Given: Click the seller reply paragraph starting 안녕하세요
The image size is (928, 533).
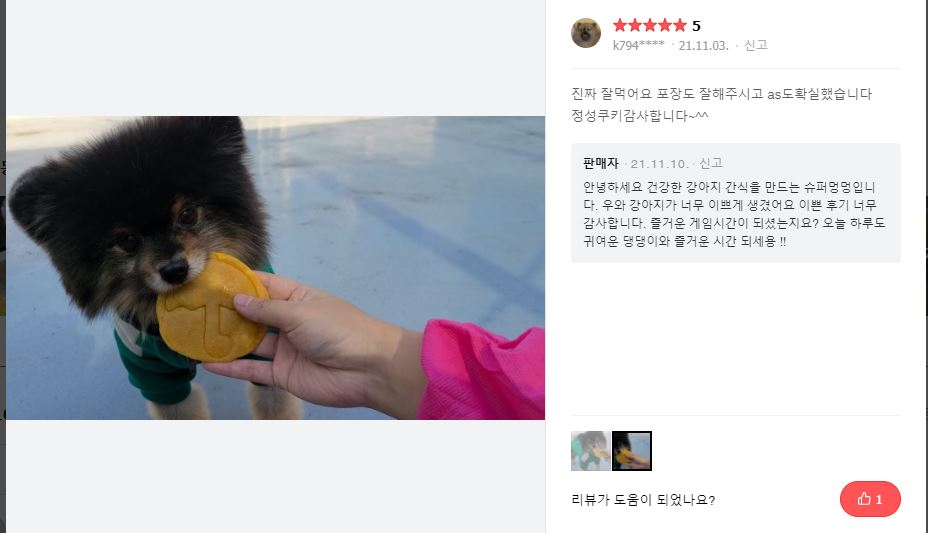Looking at the screenshot, I should (x=734, y=214).
